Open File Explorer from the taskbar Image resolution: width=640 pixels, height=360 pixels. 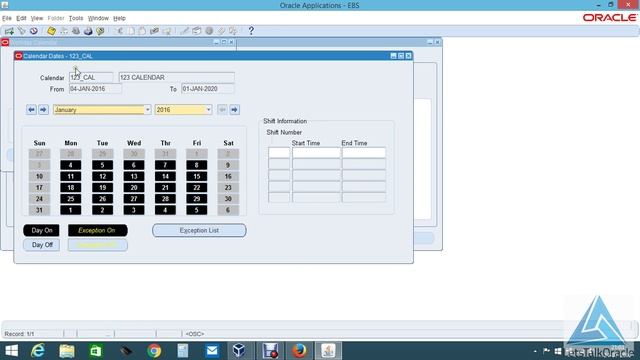click(67, 351)
